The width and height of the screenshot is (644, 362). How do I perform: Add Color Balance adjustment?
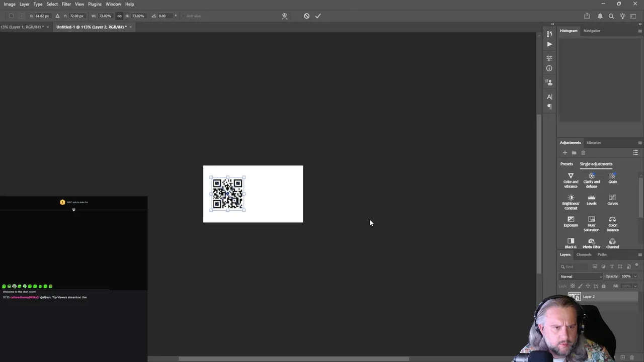pos(612,224)
